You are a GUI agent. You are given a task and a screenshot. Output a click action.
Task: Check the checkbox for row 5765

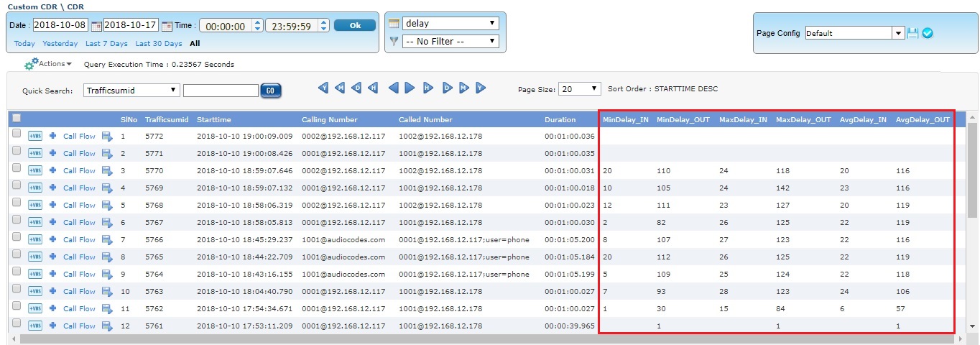coord(17,254)
